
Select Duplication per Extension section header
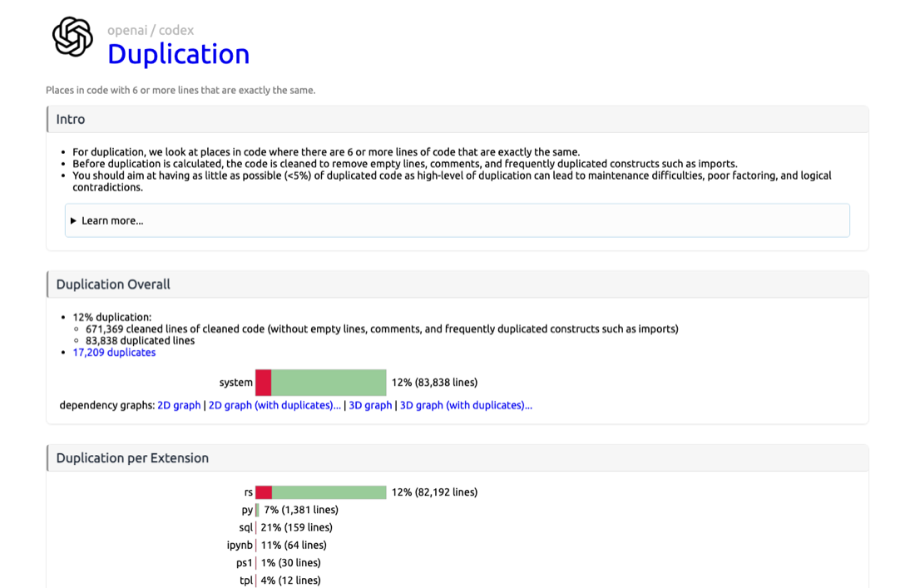point(457,458)
